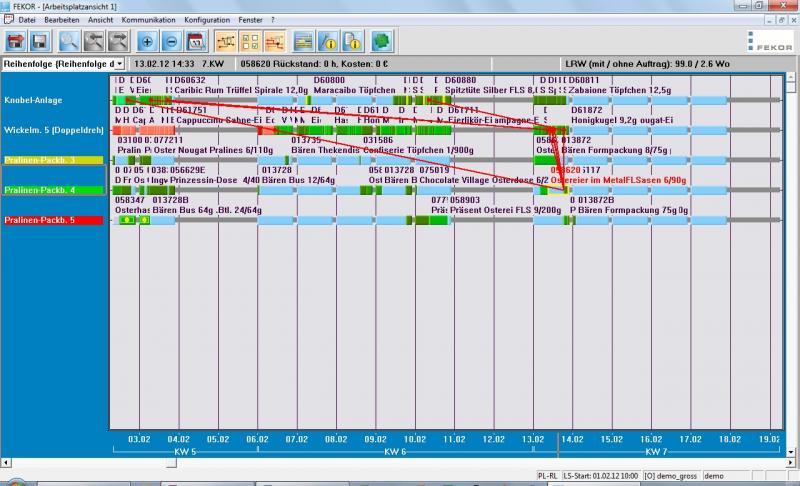Click the magnifier search icon
The width and height of the screenshot is (800, 486).
(69, 41)
